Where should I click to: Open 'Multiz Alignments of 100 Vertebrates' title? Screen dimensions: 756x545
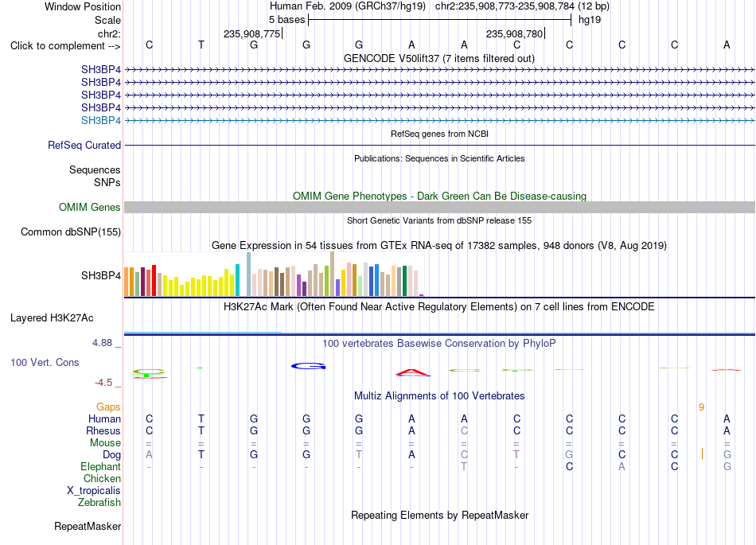pos(439,396)
